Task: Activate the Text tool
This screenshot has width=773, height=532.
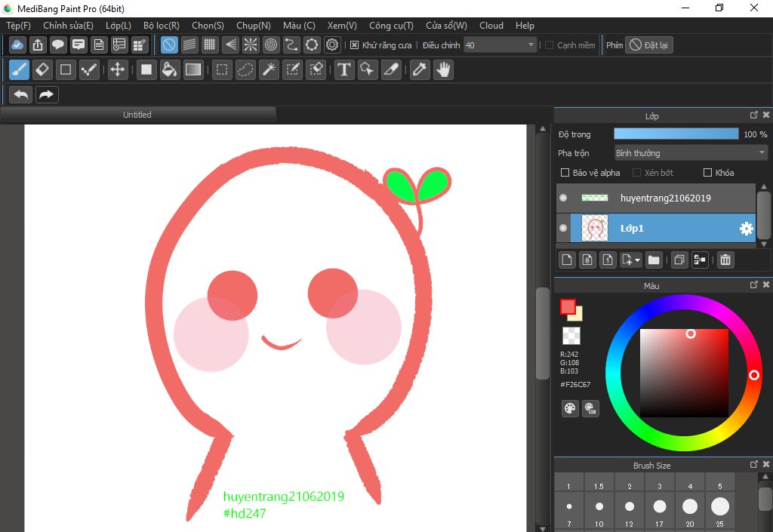Action: click(344, 70)
